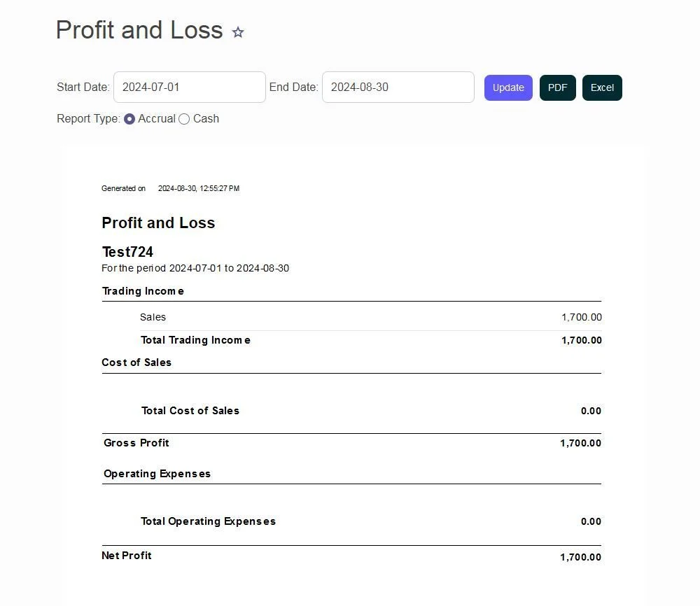
Task: Export the report with the Excel button
Action: pyautogui.click(x=602, y=88)
